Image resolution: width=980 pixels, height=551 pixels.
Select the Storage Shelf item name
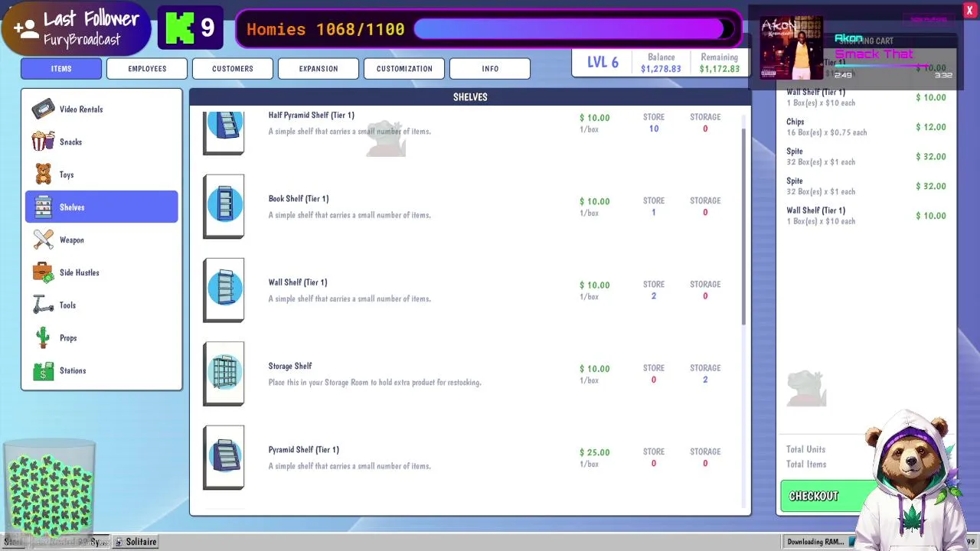click(290, 366)
